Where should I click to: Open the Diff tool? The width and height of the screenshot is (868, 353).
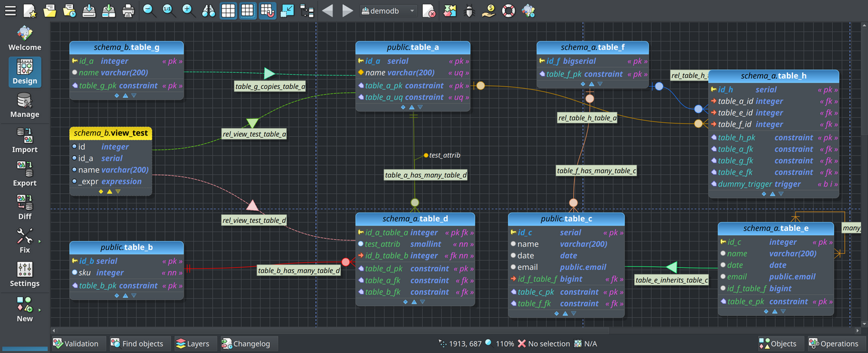click(x=24, y=207)
